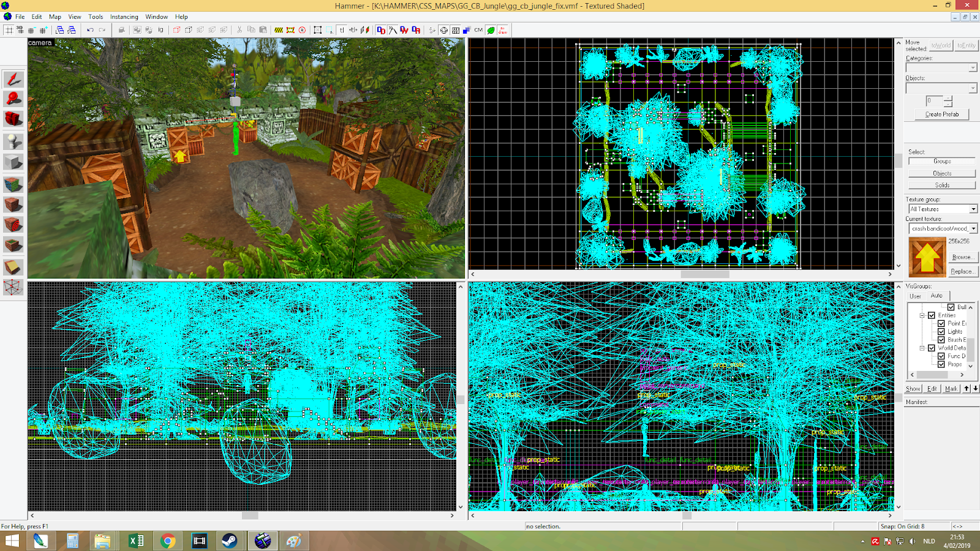Click the Carve (red wireframe cube) icon
Viewport: 980px width, 551px height.
(x=176, y=30)
